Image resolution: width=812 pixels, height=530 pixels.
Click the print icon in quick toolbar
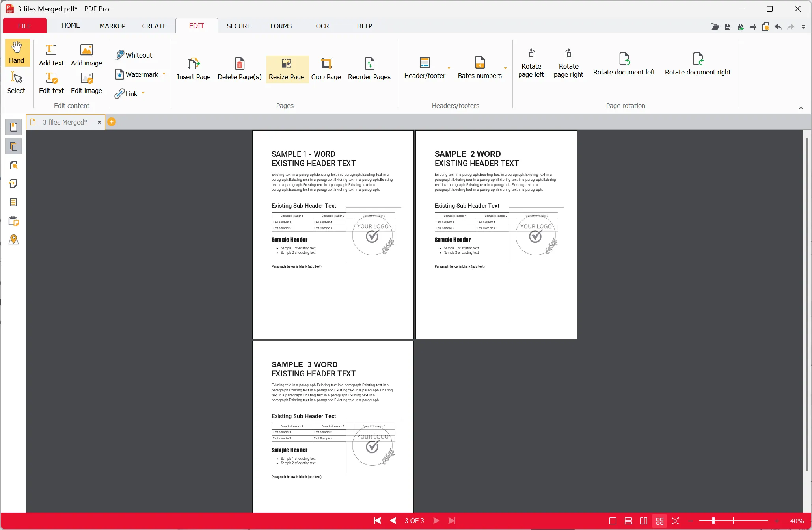click(753, 27)
